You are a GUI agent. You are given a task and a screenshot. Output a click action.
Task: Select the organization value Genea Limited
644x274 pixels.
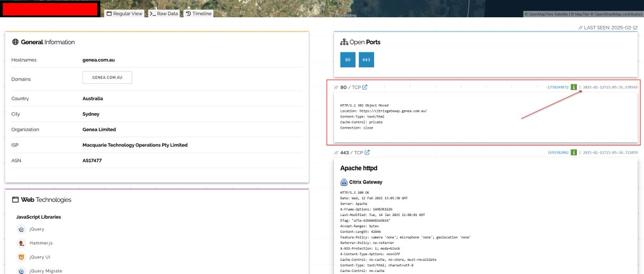[99, 129]
